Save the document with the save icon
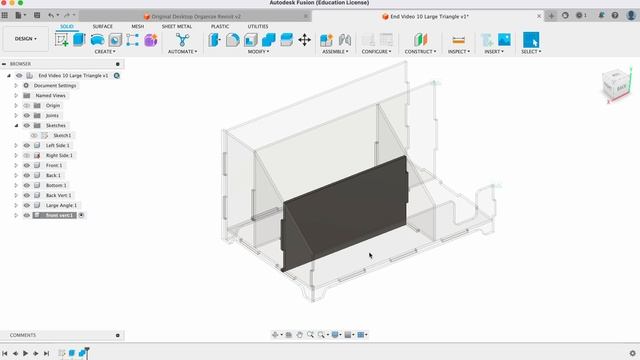This screenshot has width=640, height=360. point(37,16)
